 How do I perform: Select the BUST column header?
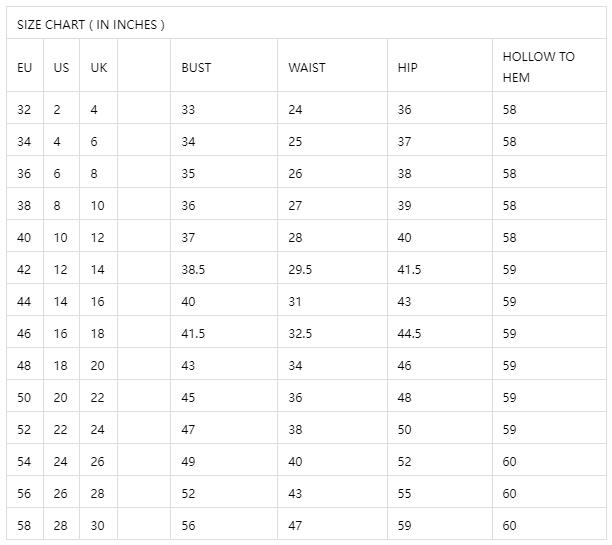tap(196, 68)
